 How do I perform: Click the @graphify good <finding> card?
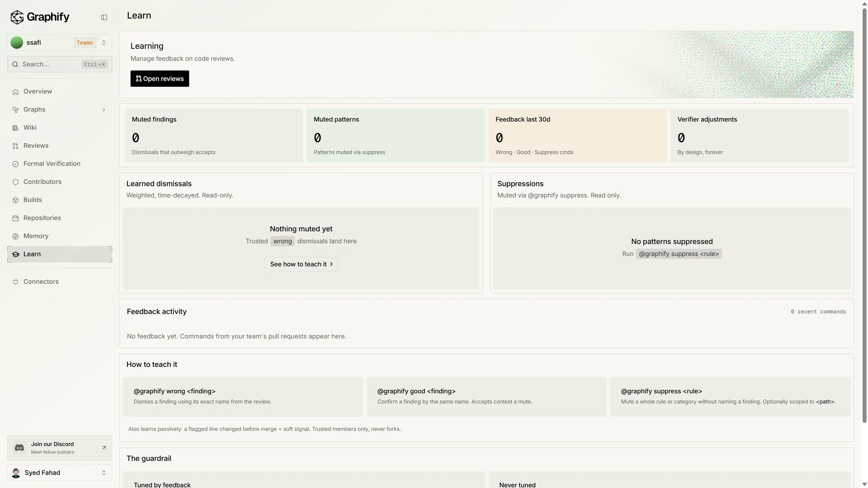[x=486, y=397]
